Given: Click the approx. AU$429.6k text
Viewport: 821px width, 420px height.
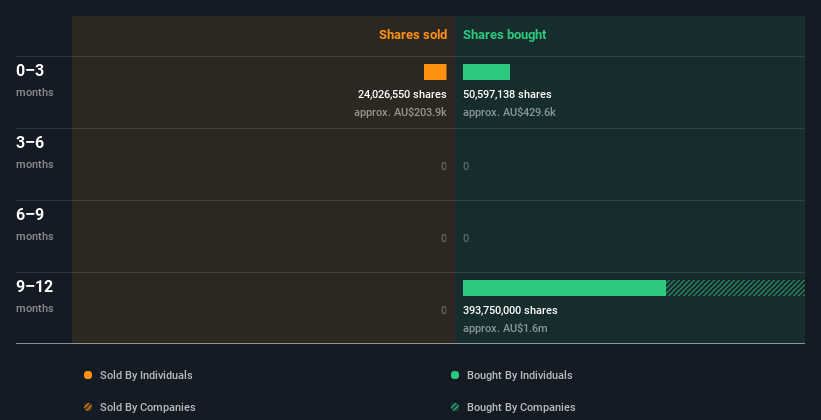Looking at the screenshot, I should (509, 112).
